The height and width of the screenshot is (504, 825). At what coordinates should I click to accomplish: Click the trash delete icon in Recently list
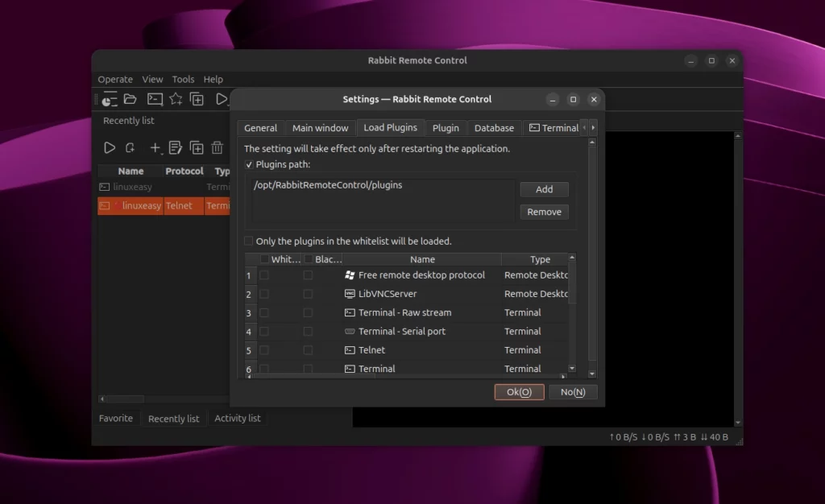[217, 147]
